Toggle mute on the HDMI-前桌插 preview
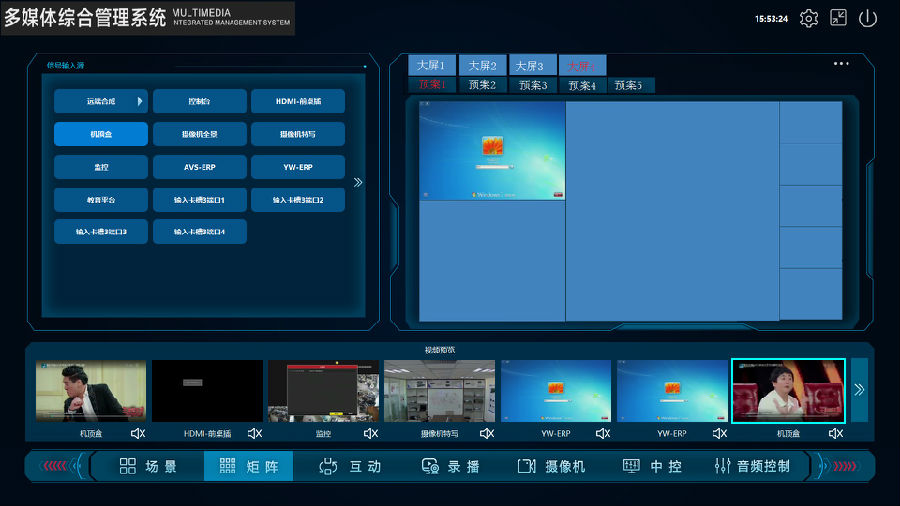 pyautogui.click(x=255, y=433)
